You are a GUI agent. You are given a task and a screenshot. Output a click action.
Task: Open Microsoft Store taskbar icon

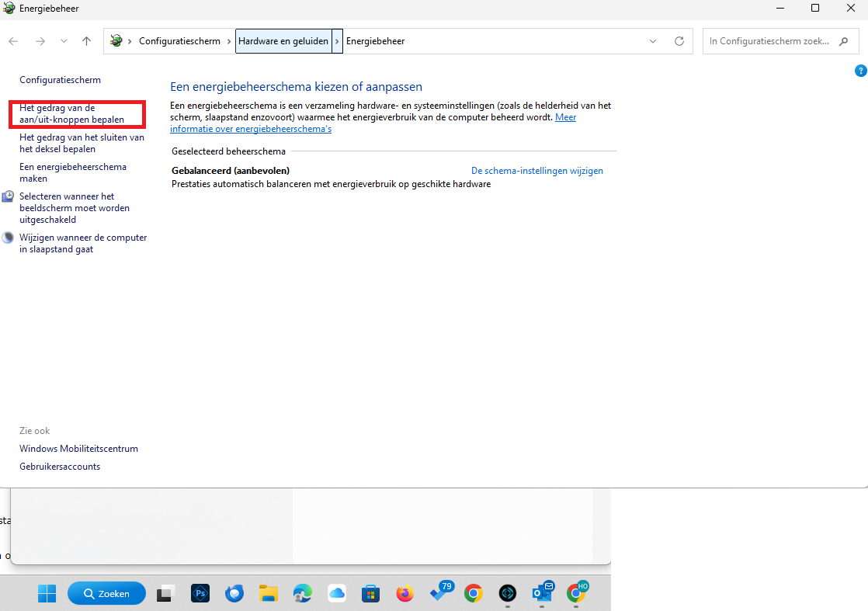coord(370,594)
